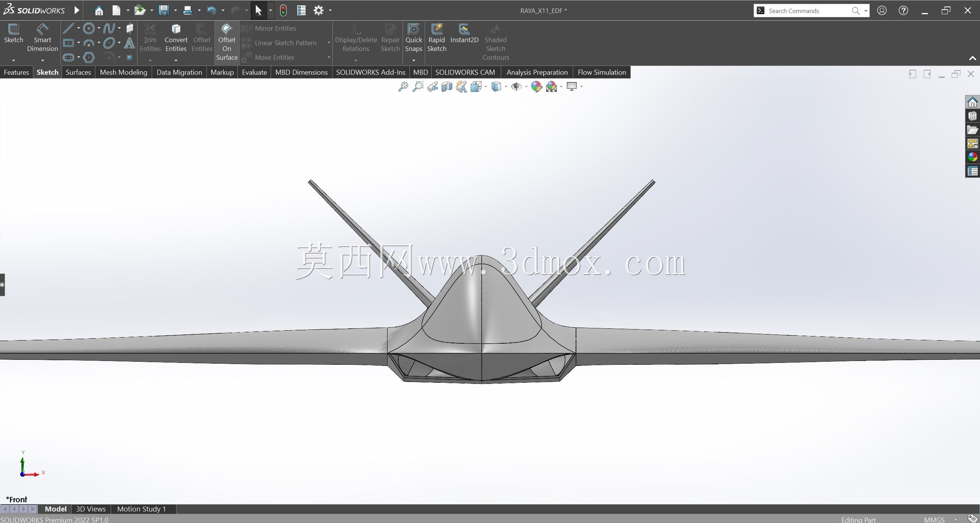The height and width of the screenshot is (523, 980).
Task: Click the Rebuild traffic light icon
Action: coord(283,10)
